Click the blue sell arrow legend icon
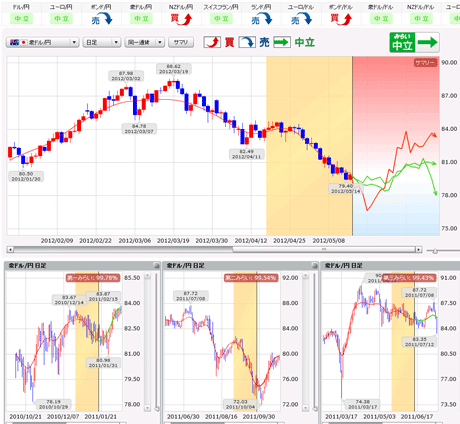 tap(247, 42)
